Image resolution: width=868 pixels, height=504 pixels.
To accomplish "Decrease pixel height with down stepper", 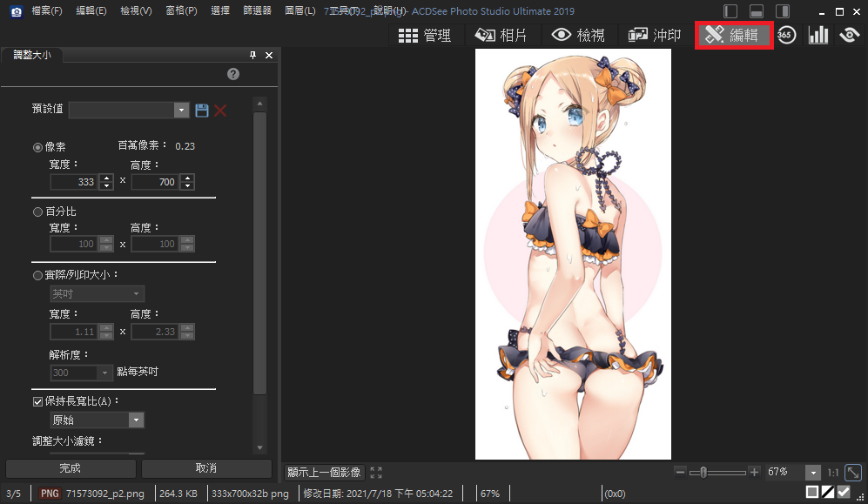I will pyautogui.click(x=188, y=186).
